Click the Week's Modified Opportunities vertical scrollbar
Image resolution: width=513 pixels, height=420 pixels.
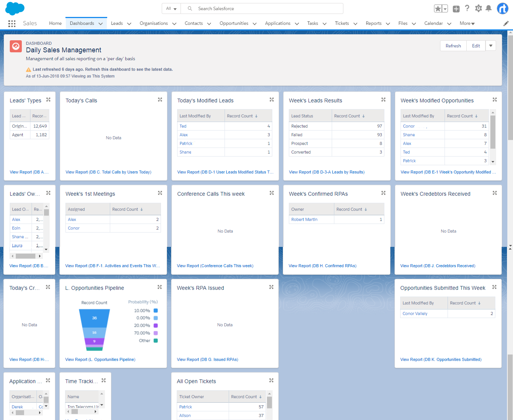(493, 132)
